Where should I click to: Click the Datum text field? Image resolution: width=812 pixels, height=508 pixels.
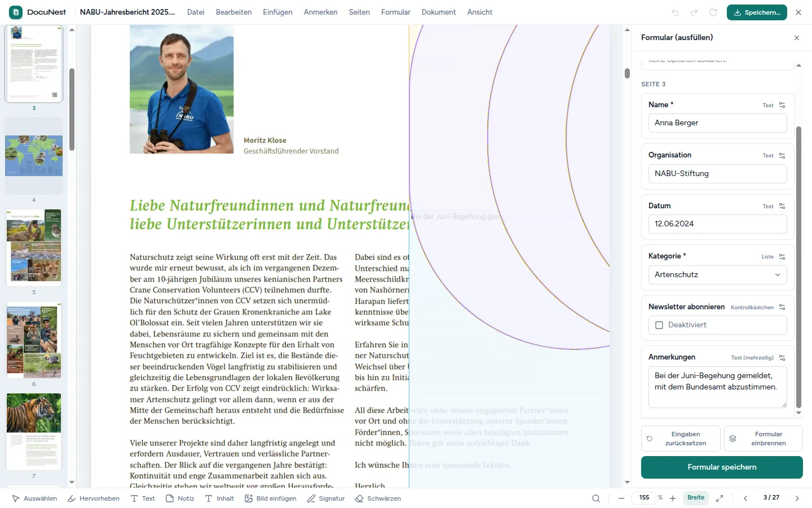coord(717,224)
